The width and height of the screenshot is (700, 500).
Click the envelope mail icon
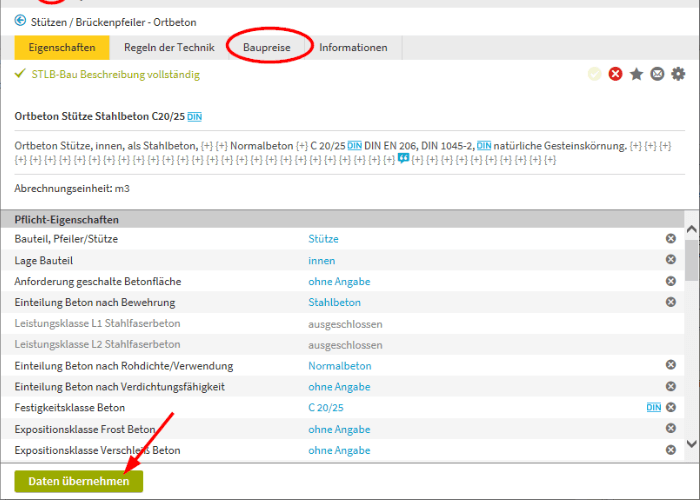pyautogui.click(x=657, y=74)
